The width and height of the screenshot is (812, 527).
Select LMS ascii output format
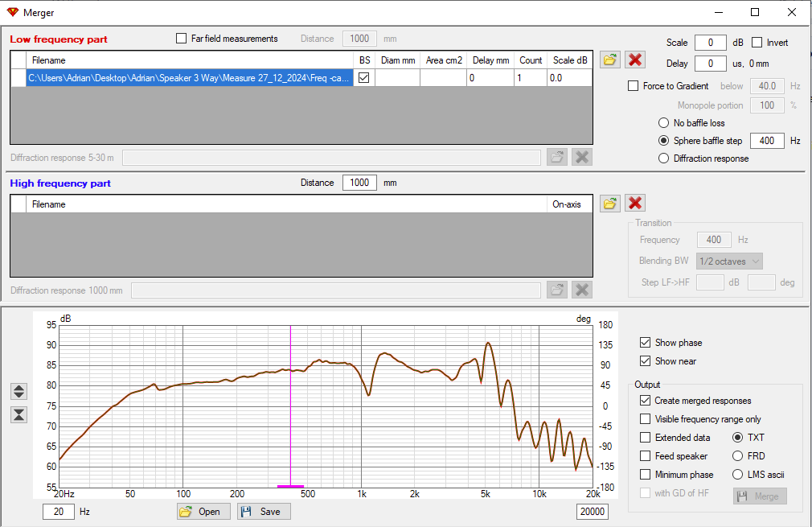(x=738, y=474)
